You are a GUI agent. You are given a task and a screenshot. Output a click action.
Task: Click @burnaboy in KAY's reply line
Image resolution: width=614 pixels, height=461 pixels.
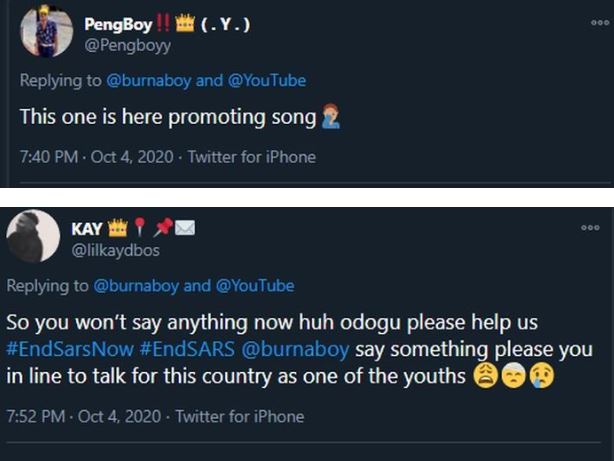(137, 286)
